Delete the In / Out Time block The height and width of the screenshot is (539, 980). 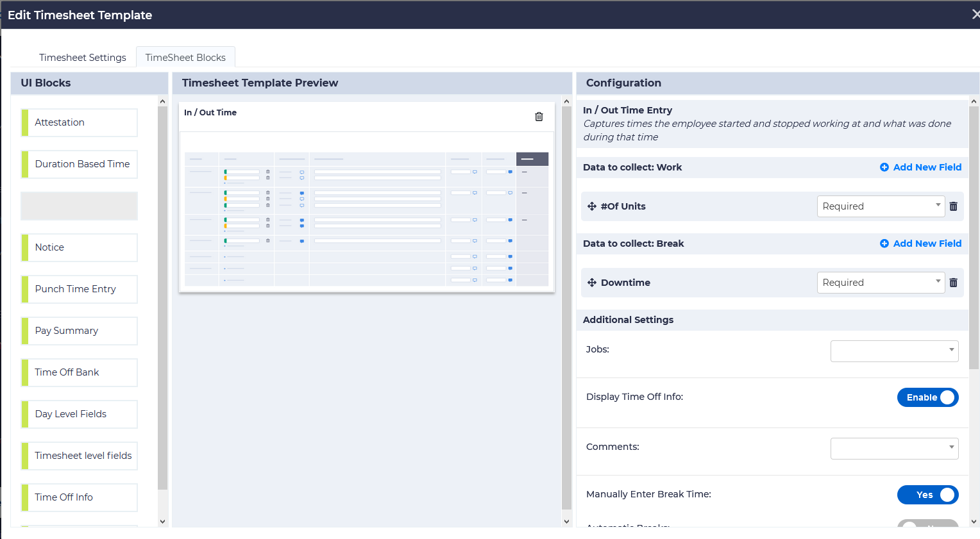pyautogui.click(x=539, y=117)
